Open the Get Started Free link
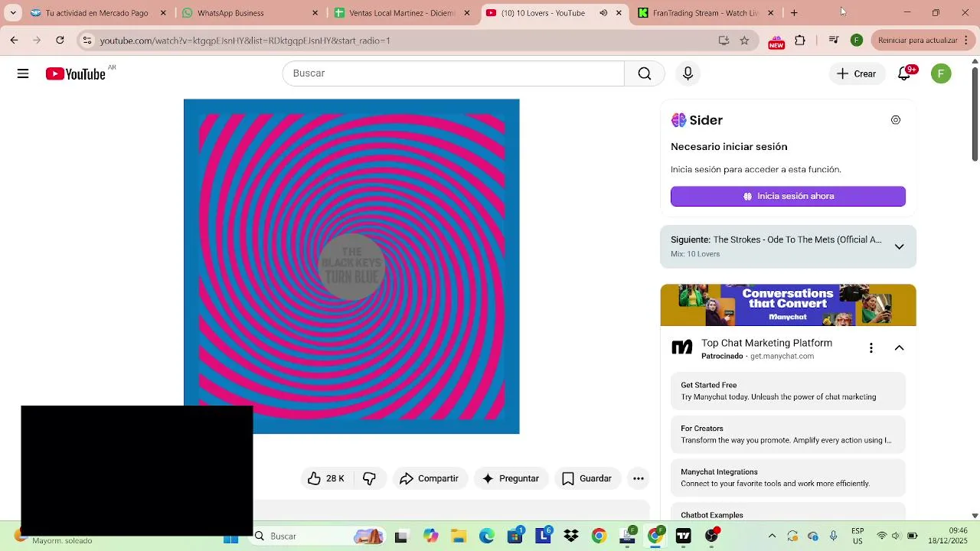The height and width of the screenshot is (551, 980). point(788,391)
